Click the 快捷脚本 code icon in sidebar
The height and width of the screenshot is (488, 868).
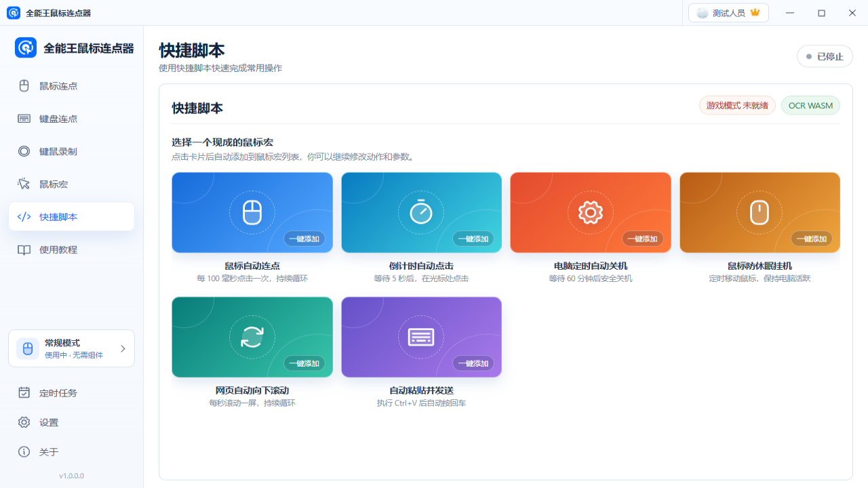pos(24,217)
